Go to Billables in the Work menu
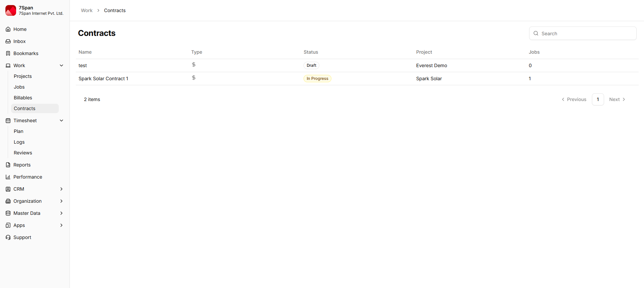644x288 pixels. (x=23, y=98)
